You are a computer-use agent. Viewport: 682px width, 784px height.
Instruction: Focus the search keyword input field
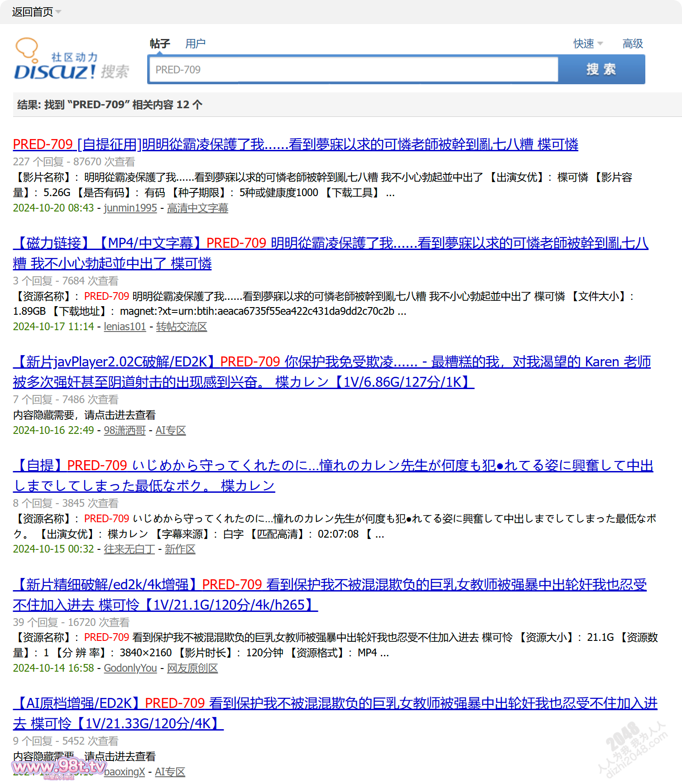click(353, 70)
